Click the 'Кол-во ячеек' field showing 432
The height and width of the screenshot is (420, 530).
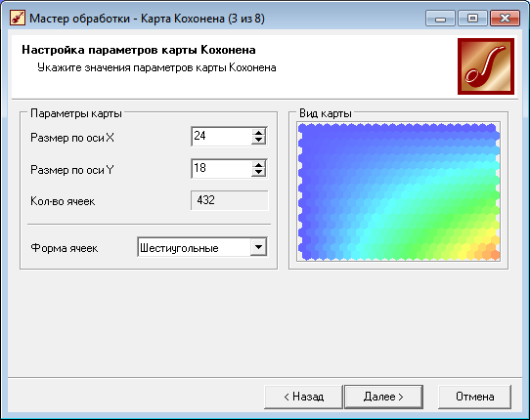tap(230, 200)
